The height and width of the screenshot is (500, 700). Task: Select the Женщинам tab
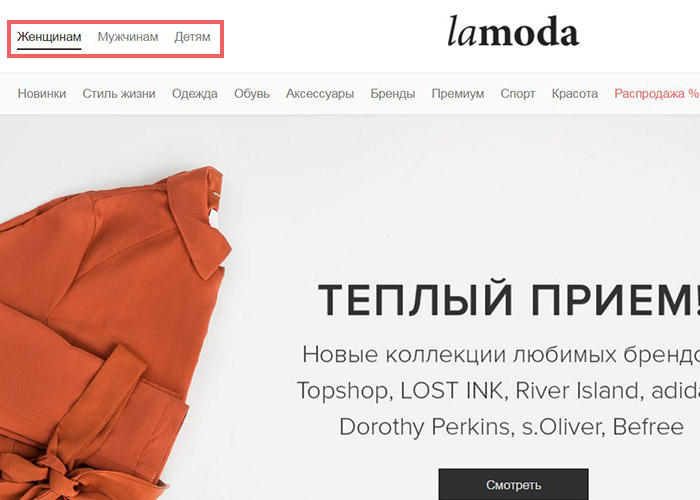[49, 37]
